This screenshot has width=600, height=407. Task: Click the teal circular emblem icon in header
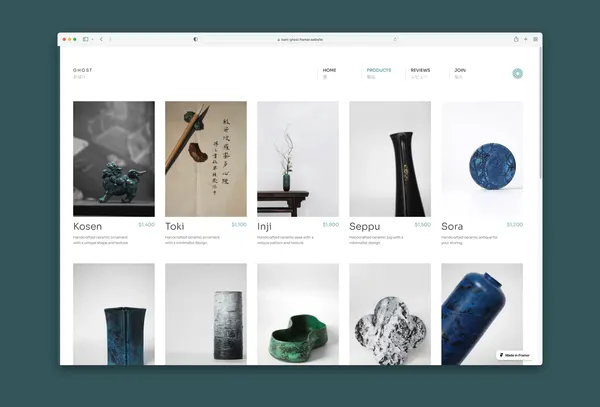coord(517,73)
